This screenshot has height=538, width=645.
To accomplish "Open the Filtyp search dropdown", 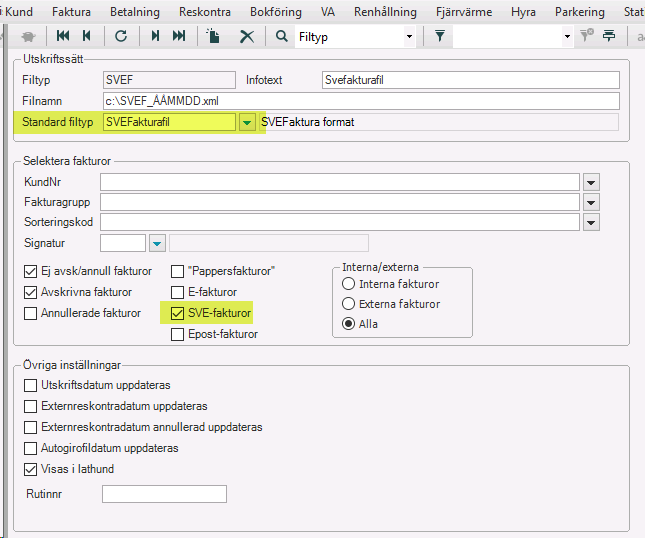I will pyautogui.click(x=408, y=36).
